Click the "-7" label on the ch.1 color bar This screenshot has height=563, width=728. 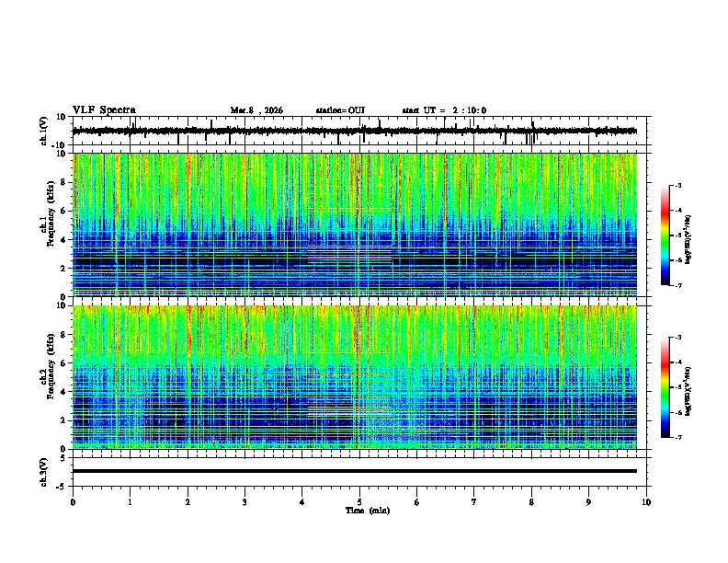(x=677, y=285)
